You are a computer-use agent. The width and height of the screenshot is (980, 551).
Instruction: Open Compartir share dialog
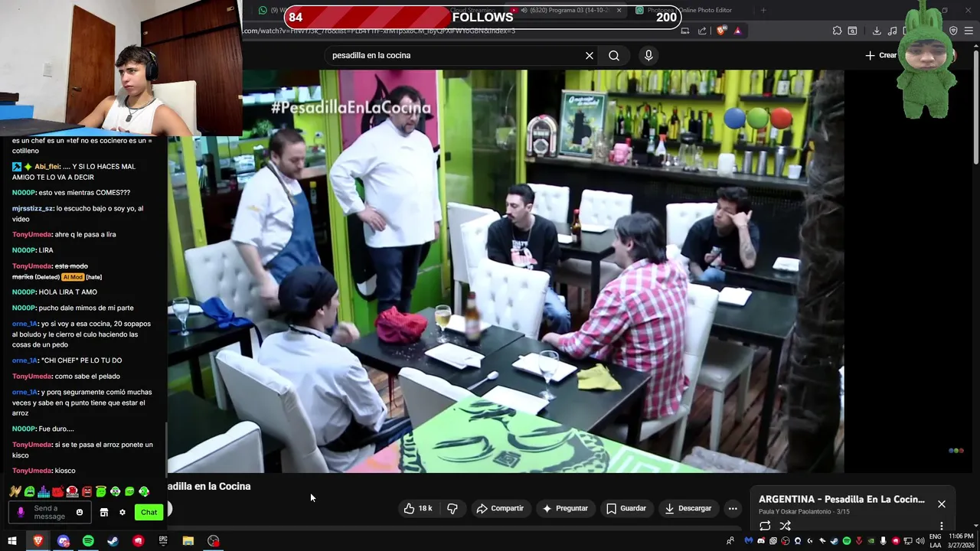point(500,508)
